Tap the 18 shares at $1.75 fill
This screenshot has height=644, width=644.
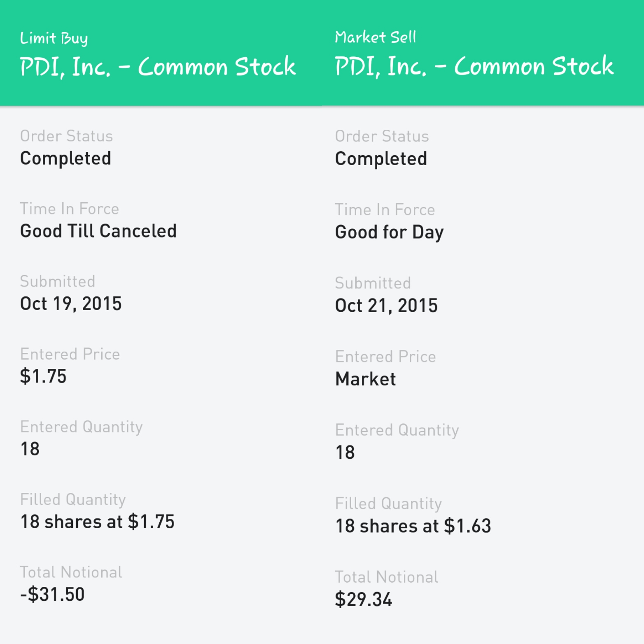pos(98,522)
